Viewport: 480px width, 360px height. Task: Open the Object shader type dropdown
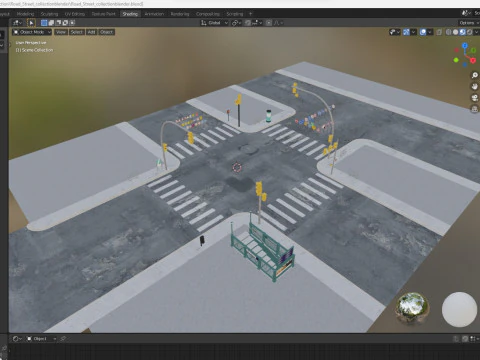pos(42,339)
